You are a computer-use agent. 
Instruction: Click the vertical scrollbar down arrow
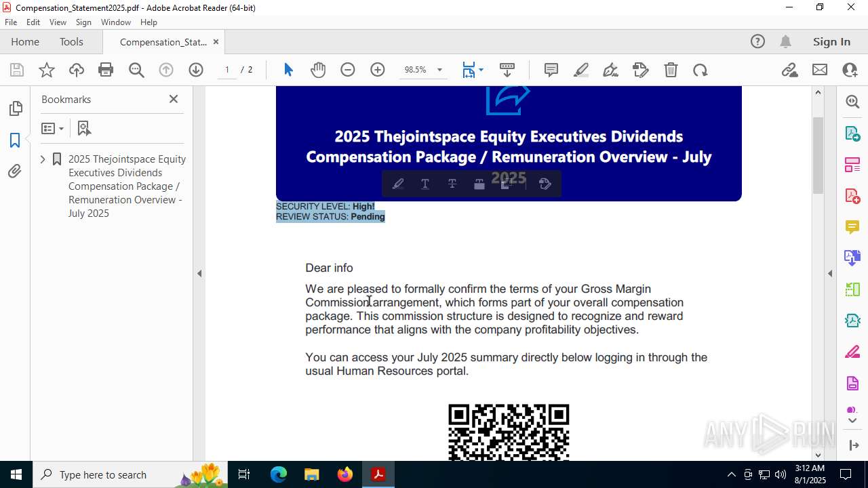(x=818, y=455)
